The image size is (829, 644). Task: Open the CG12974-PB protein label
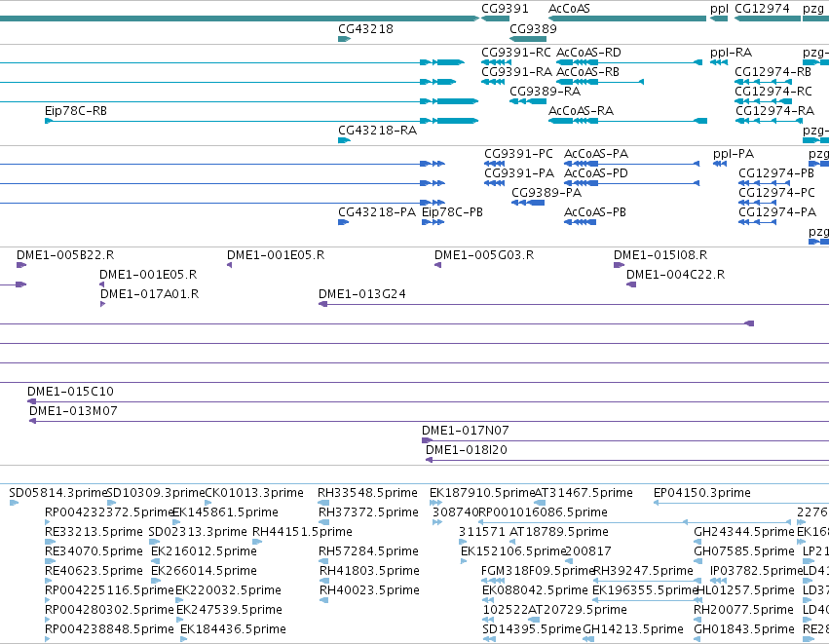(776, 173)
